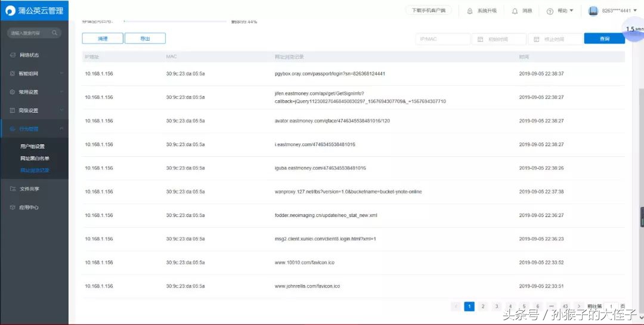
Task: Click the 文件共享 folder icon
Action: click(x=13, y=189)
